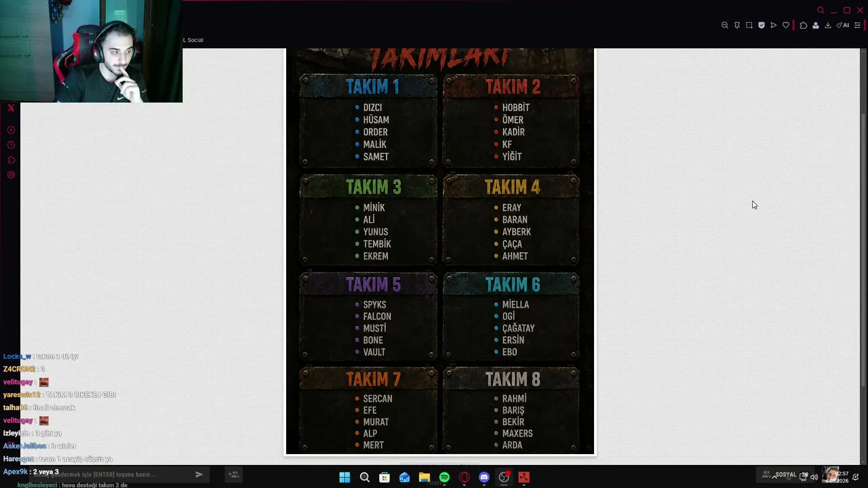
Task: Open the extensions cube icon
Action: pos(804,25)
